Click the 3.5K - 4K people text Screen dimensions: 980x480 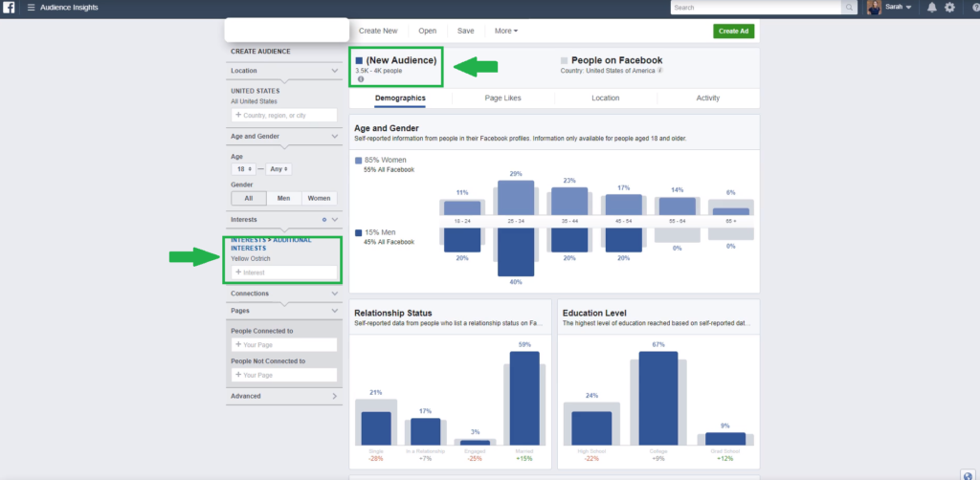[379, 71]
